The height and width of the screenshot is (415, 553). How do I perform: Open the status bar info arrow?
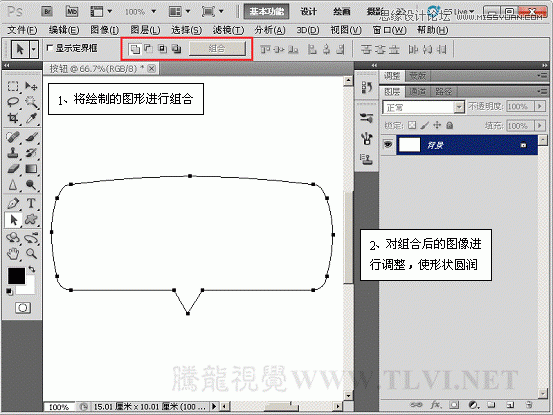point(214,407)
